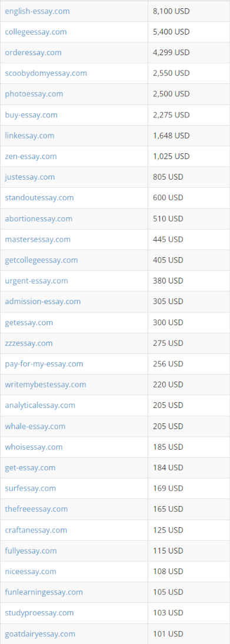
Task: Open urgent-essay.com link
Action: (x=36, y=281)
